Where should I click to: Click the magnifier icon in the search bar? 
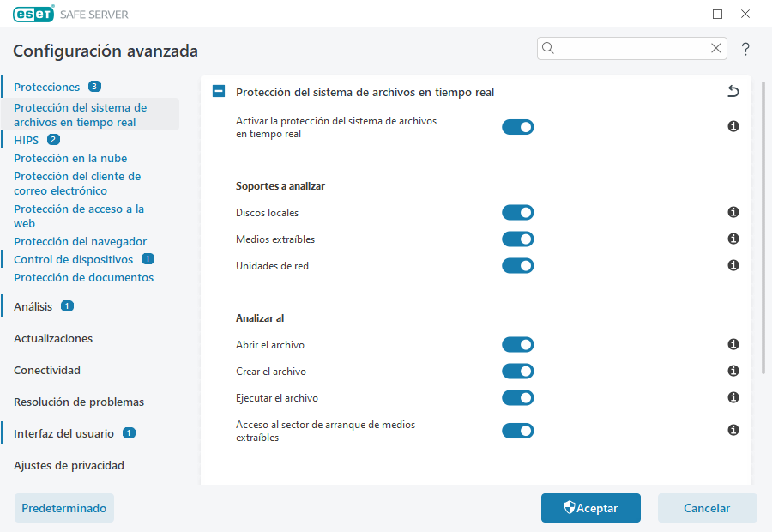[548, 48]
